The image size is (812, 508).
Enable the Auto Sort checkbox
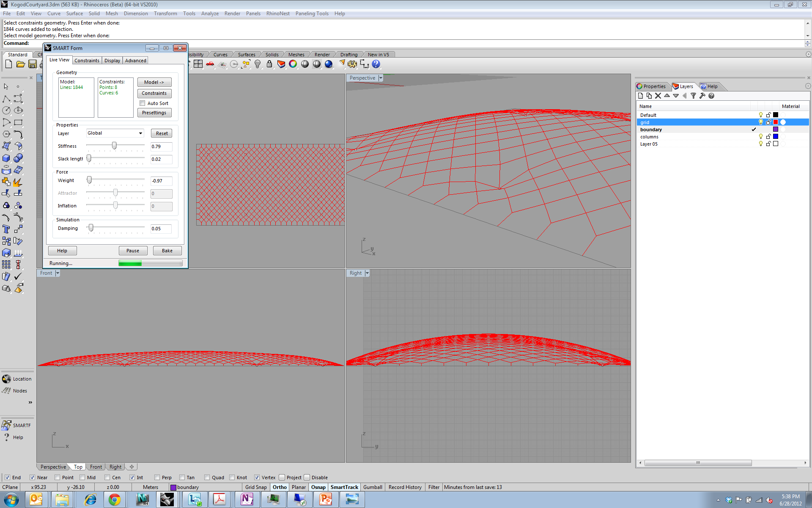pyautogui.click(x=143, y=103)
